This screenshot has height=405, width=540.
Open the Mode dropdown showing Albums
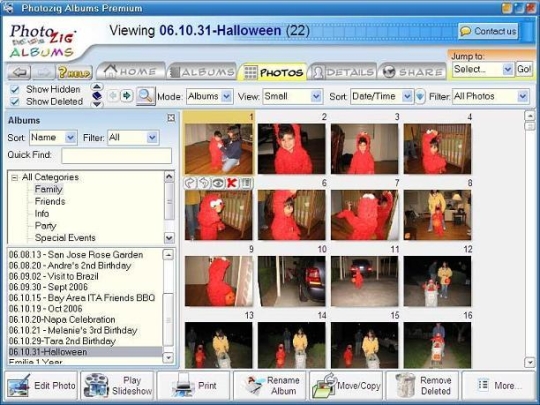pos(210,96)
